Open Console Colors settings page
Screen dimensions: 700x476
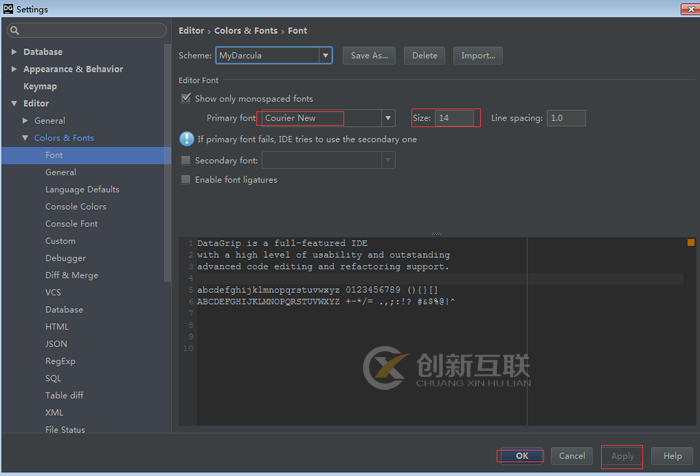click(x=76, y=206)
